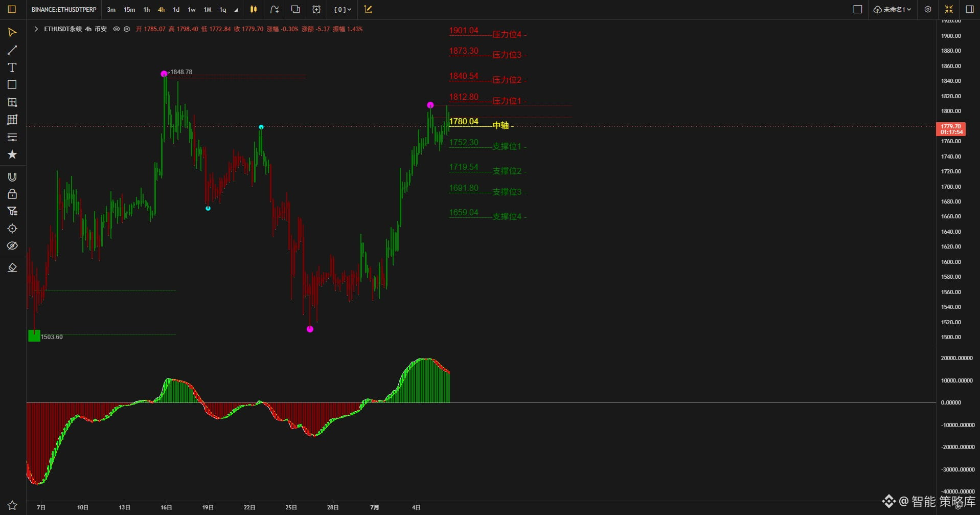Switch to 1q timeframe
980x515 pixels.
coord(223,10)
